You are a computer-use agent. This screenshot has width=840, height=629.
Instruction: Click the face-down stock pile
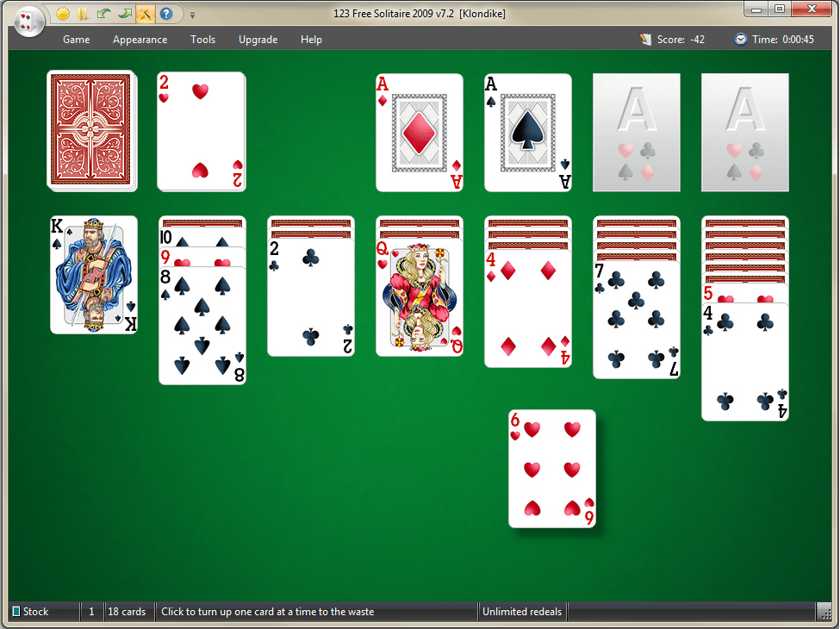point(90,130)
